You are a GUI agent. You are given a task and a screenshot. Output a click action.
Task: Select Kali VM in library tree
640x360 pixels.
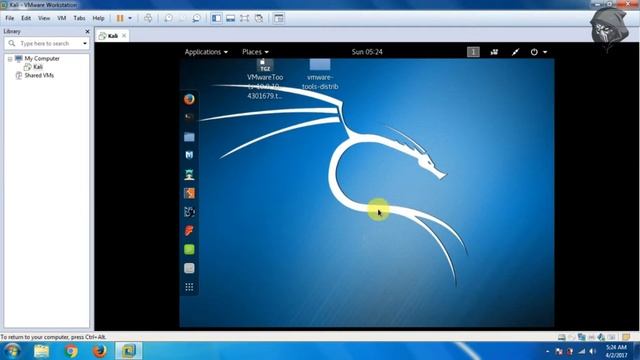pos(38,67)
